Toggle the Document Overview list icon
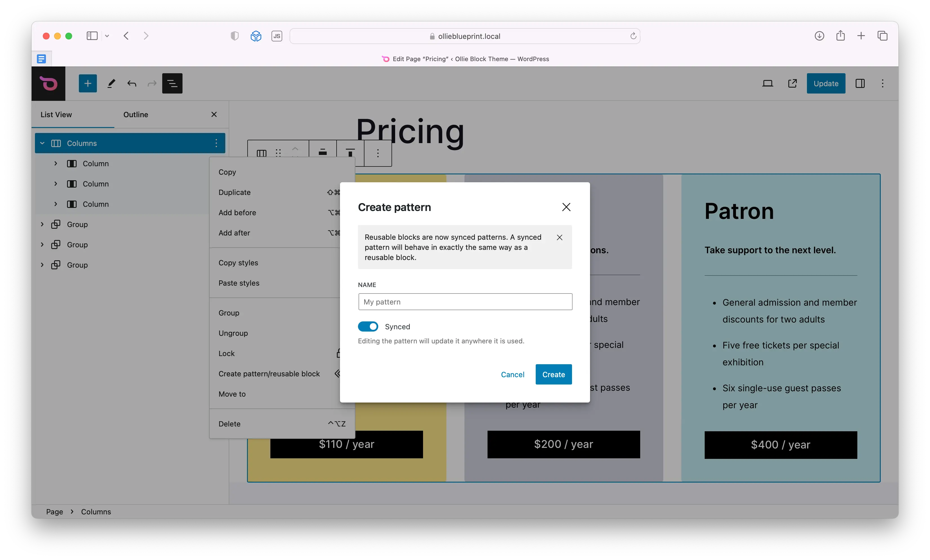 click(x=172, y=83)
